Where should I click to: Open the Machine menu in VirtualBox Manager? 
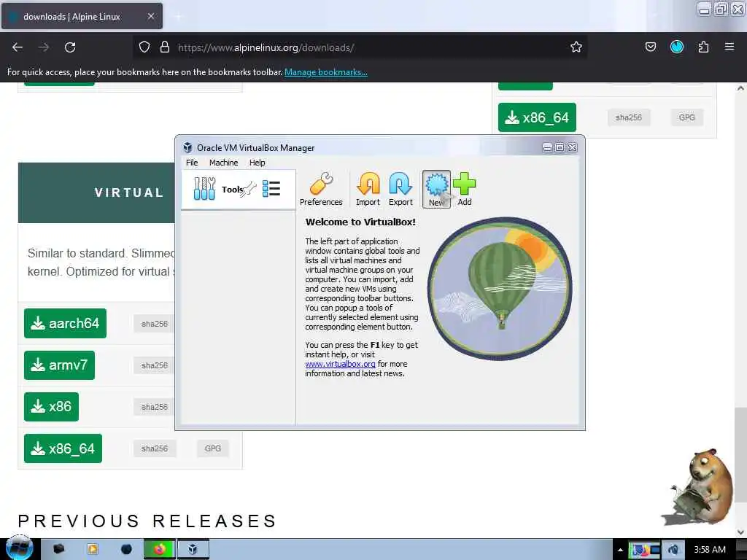click(x=223, y=163)
